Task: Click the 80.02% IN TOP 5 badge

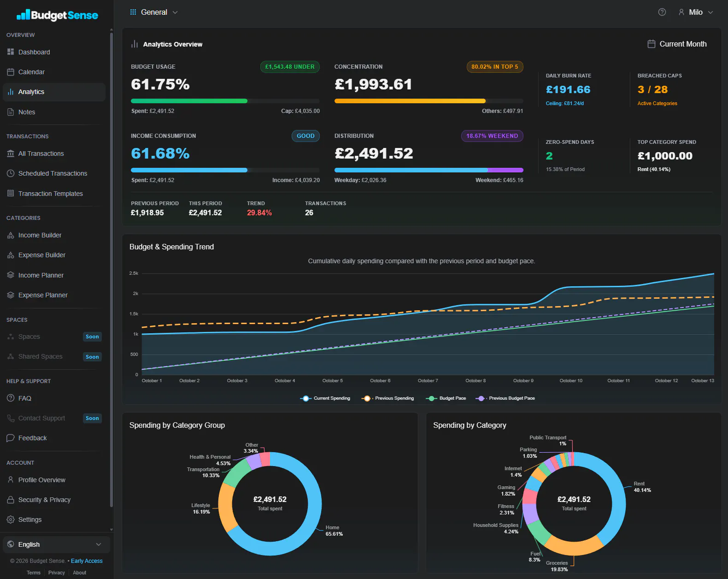Action: click(495, 67)
